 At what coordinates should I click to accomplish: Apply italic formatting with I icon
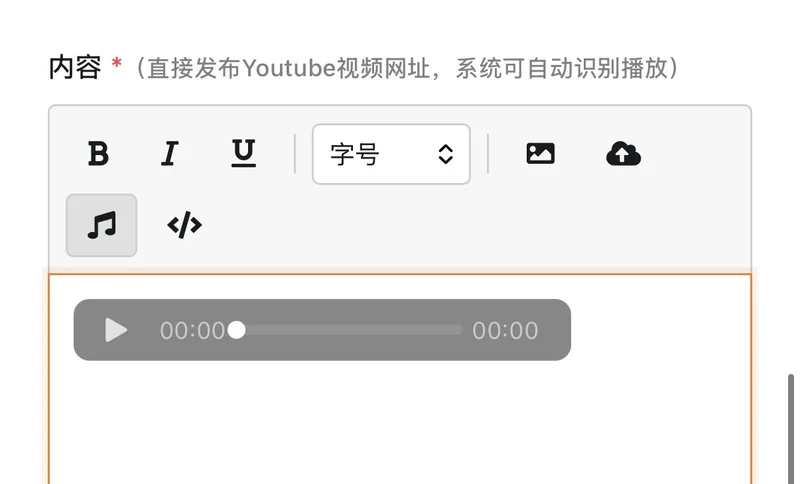pos(170,154)
